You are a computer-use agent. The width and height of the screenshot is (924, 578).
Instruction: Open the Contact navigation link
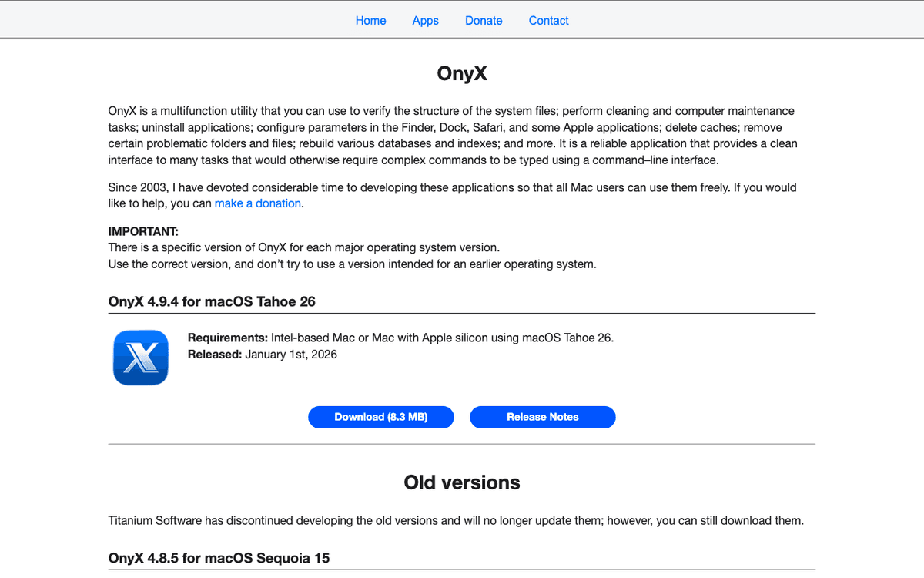click(x=548, y=21)
